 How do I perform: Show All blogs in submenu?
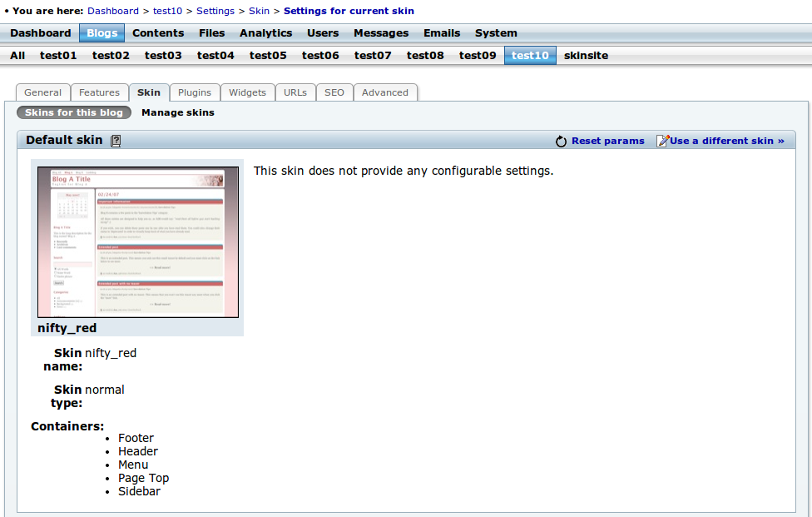(x=17, y=56)
